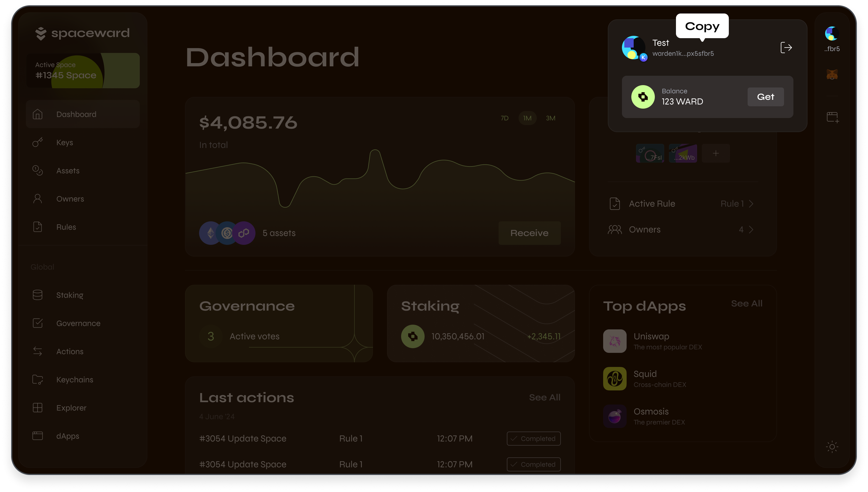Click the create new space icon in right rail

point(832,117)
